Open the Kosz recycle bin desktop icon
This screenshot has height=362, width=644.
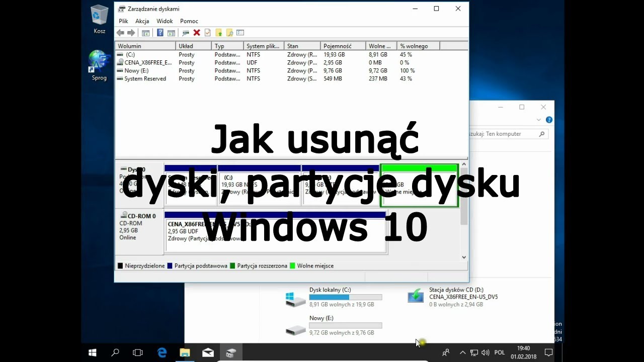coord(100,19)
